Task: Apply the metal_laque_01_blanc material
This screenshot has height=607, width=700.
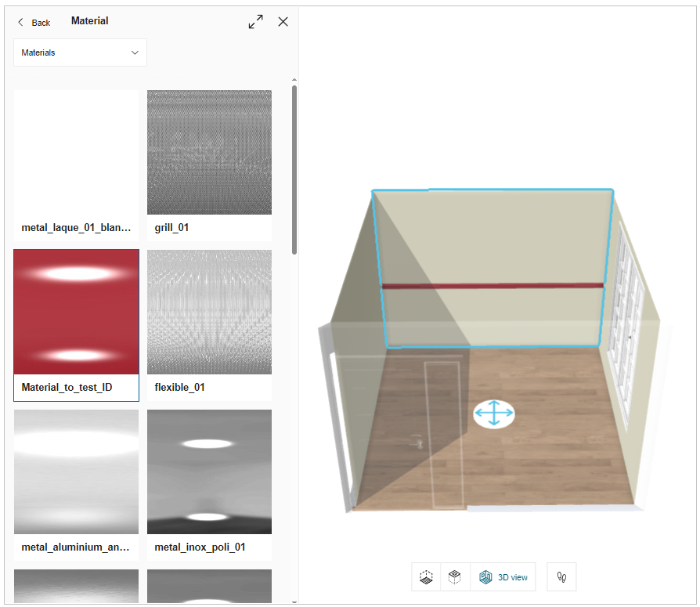Action: [76, 152]
